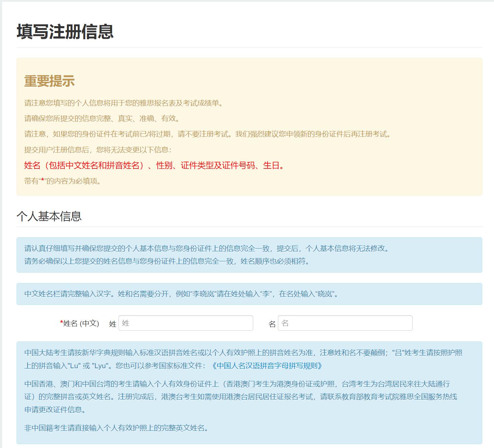Click the placeholder text 名 in given-name box
Image resolution: width=494 pixels, height=448 pixels.
point(286,323)
